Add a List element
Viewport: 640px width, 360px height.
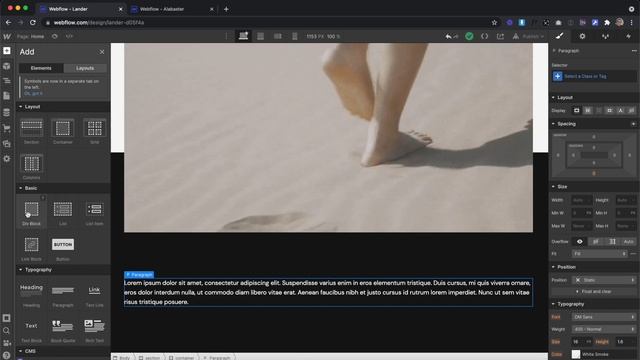[x=63, y=213]
